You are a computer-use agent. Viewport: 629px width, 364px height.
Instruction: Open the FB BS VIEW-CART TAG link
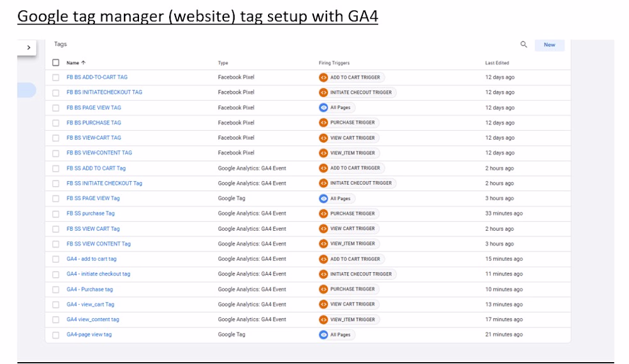click(94, 138)
